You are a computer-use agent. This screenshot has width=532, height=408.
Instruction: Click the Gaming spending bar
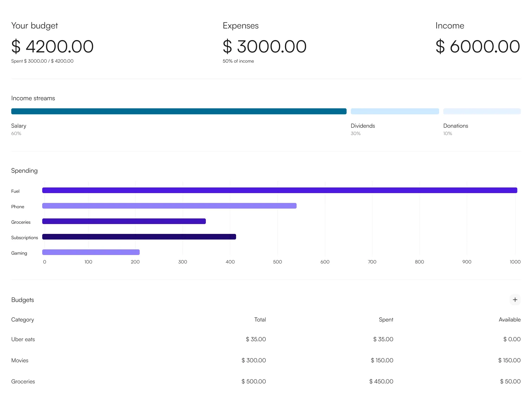pos(91,252)
